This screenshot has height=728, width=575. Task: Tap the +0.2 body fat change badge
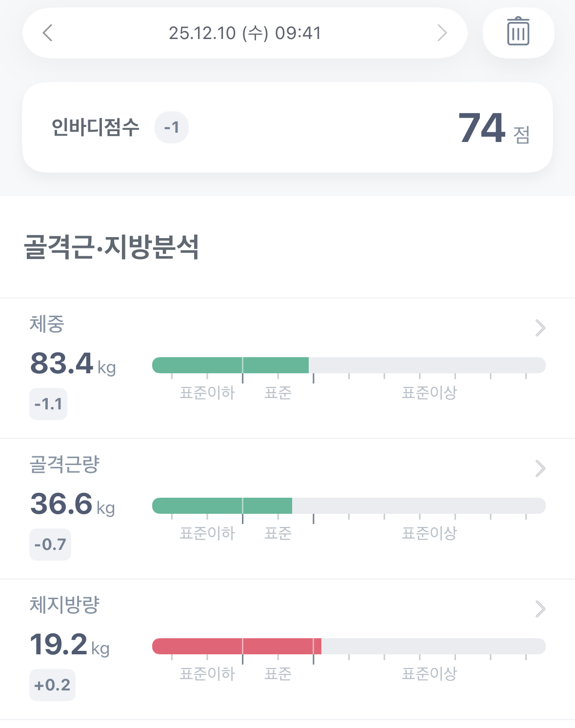click(x=52, y=685)
